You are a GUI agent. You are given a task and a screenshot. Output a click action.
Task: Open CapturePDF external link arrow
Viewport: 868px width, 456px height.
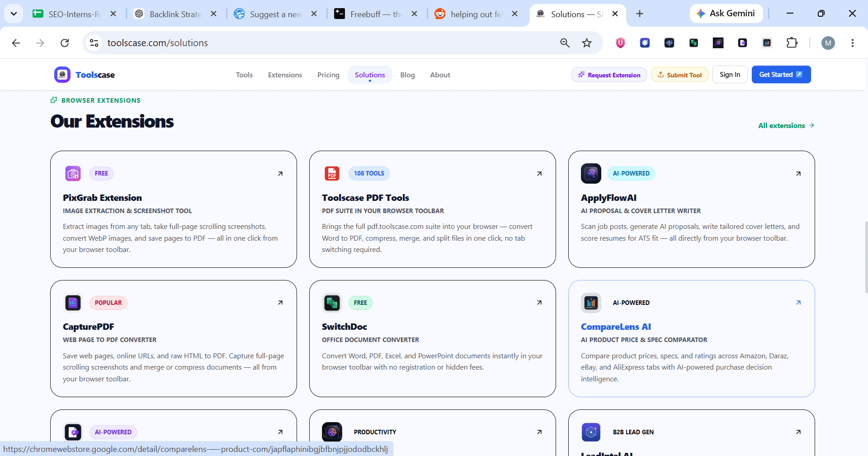click(x=280, y=303)
